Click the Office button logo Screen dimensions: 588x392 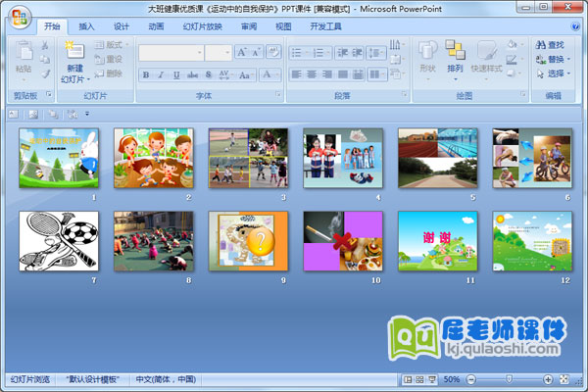pos(21,15)
